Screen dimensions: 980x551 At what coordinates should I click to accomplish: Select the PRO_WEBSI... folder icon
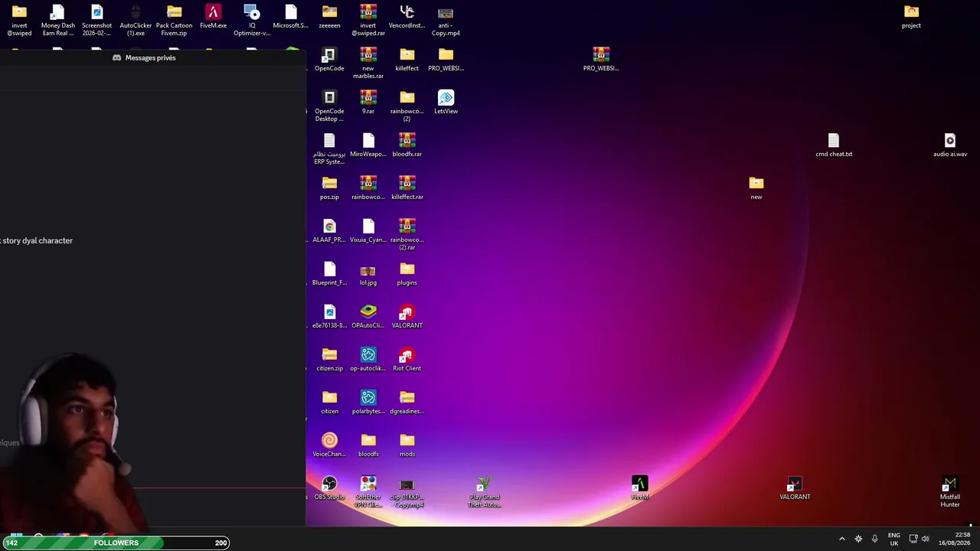coord(446,60)
